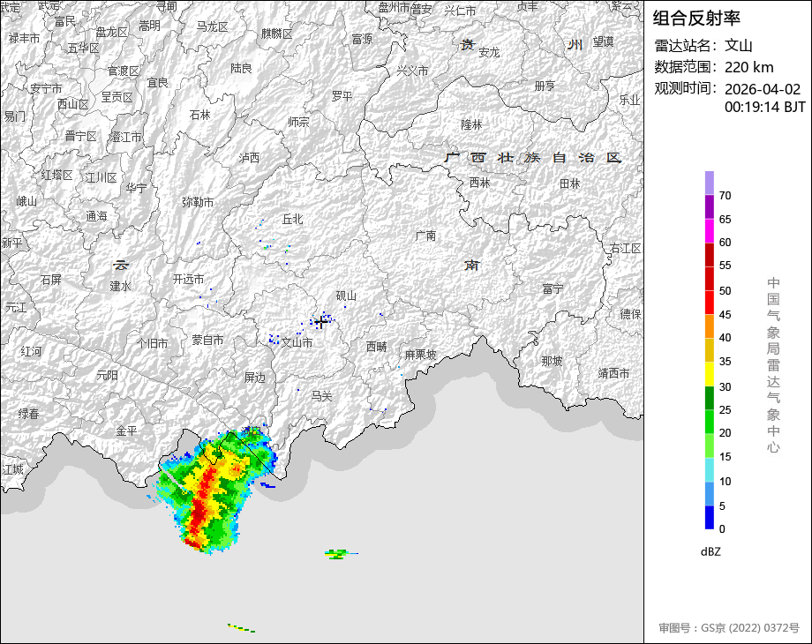Click the 靖西市 city label
Screen dimensions: 812x644
click(614, 373)
